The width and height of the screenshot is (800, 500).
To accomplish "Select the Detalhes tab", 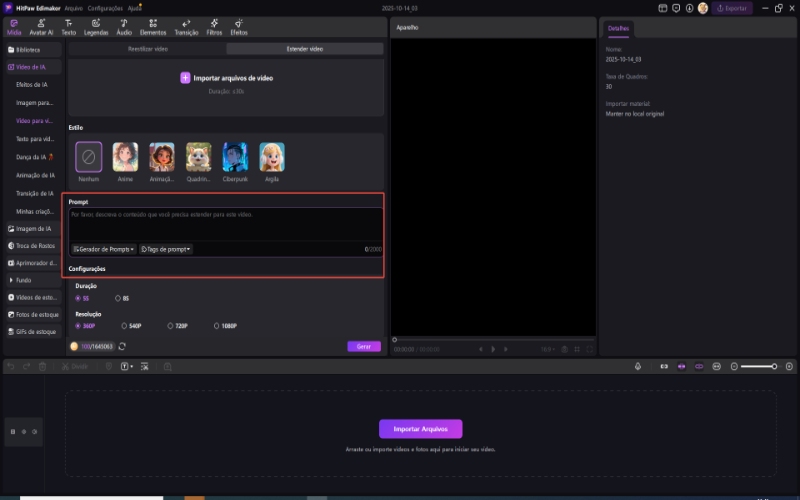I will [x=618, y=29].
